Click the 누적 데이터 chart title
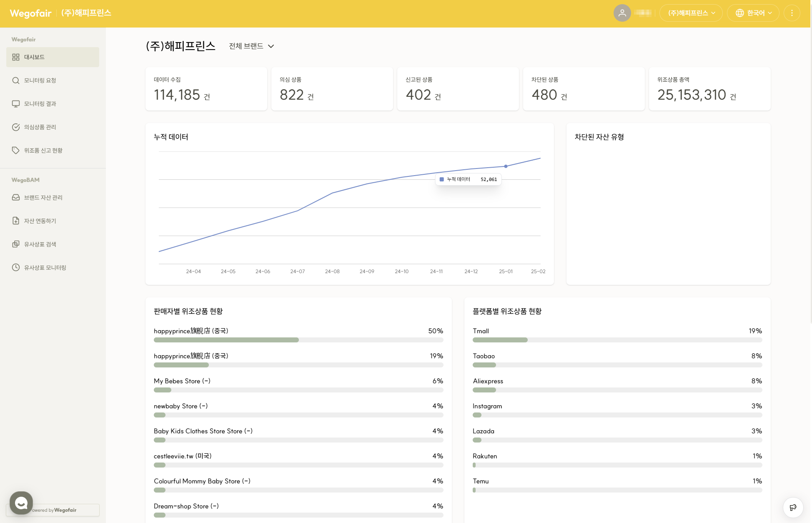812x523 pixels. tap(171, 137)
